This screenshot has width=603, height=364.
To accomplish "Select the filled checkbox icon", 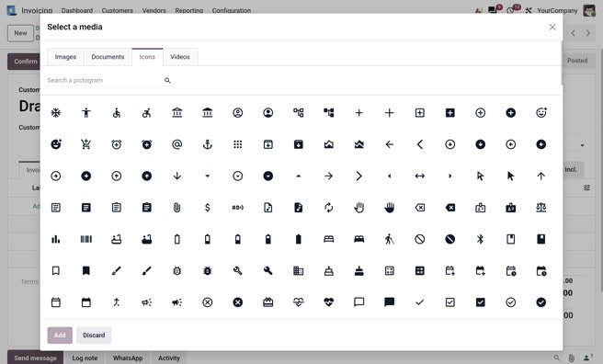I will pos(481,302).
